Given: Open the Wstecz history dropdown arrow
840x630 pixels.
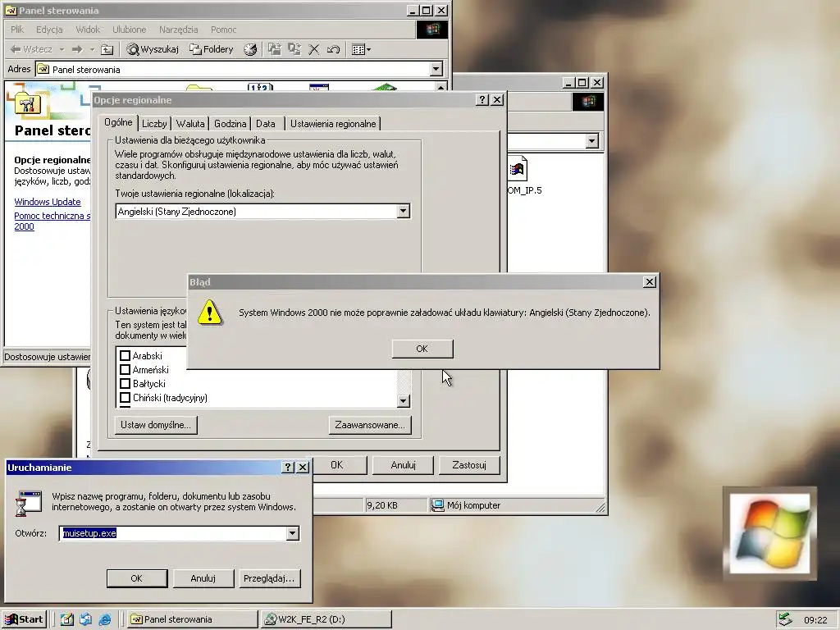Looking at the screenshot, I should 62,49.
